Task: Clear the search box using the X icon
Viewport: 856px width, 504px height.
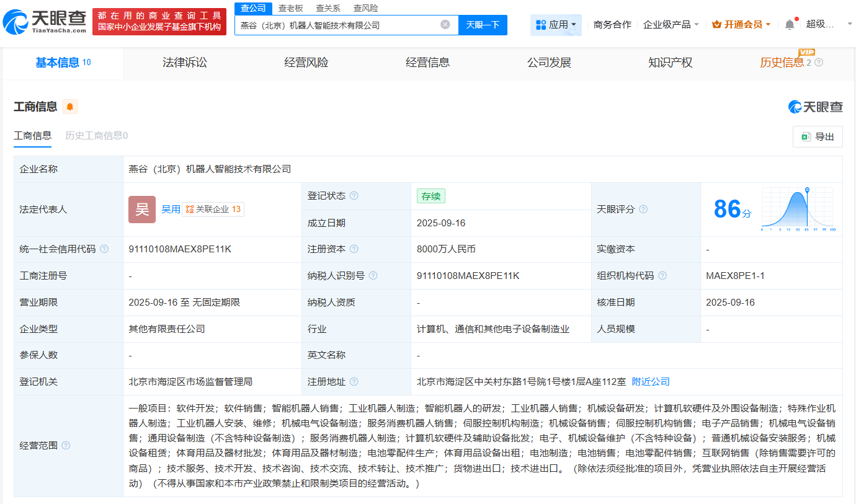Action: [445, 24]
